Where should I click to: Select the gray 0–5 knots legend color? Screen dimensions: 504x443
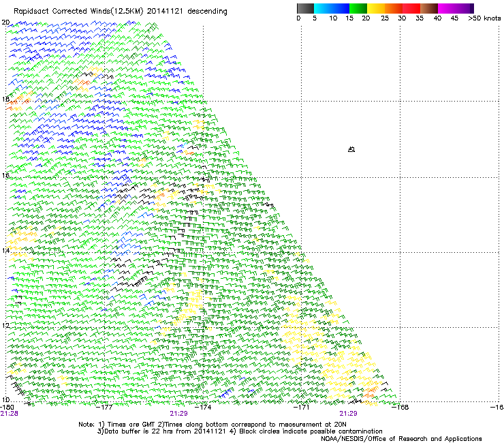[305, 8]
